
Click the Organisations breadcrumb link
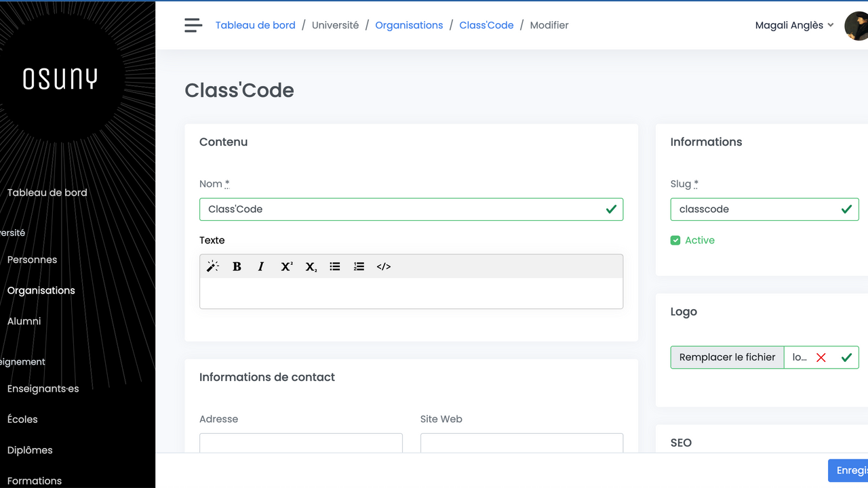[x=409, y=25]
